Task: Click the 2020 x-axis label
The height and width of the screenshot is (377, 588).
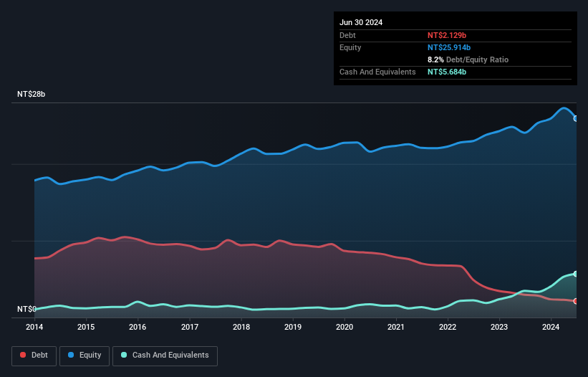Action: click(344, 327)
